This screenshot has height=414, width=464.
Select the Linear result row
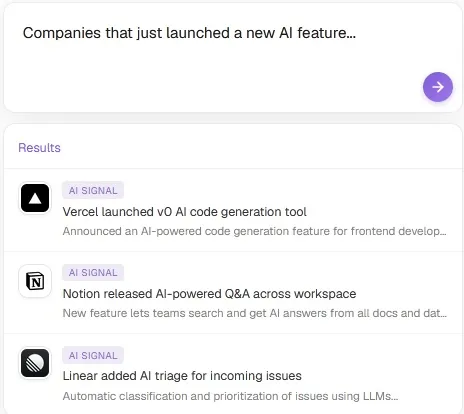coord(233,374)
